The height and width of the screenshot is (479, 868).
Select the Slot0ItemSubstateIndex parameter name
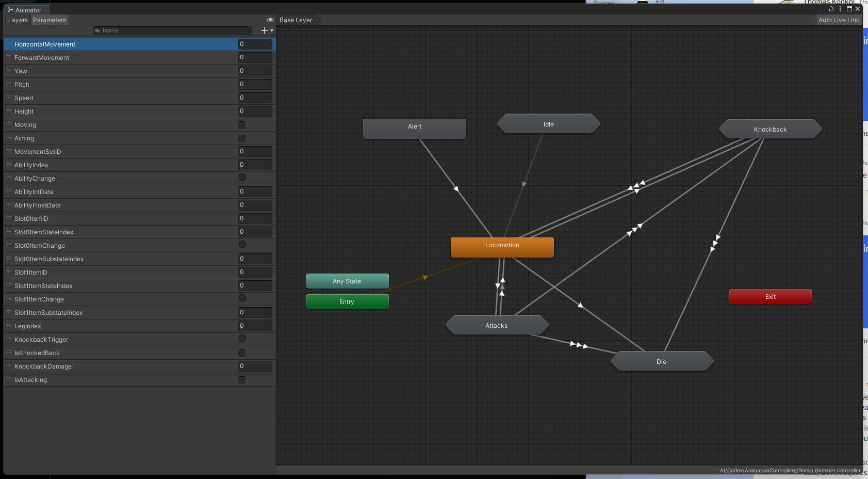click(49, 259)
